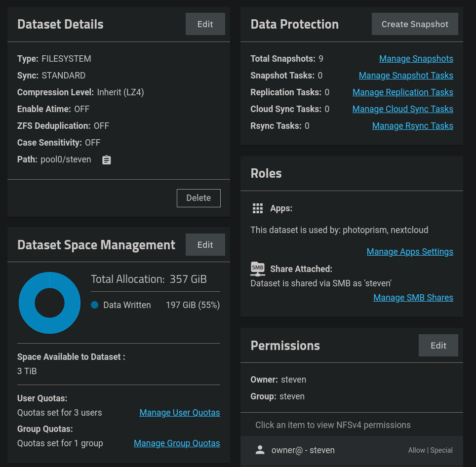The image size is (476, 467).
Task: Open Manage Snapshots link
Action: coord(416,59)
